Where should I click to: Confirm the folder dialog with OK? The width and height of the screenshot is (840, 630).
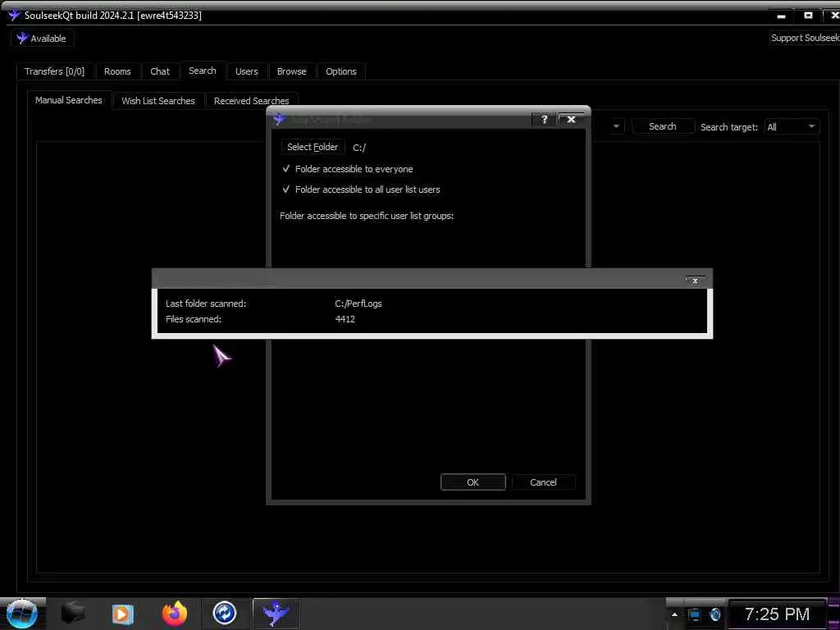point(473,482)
